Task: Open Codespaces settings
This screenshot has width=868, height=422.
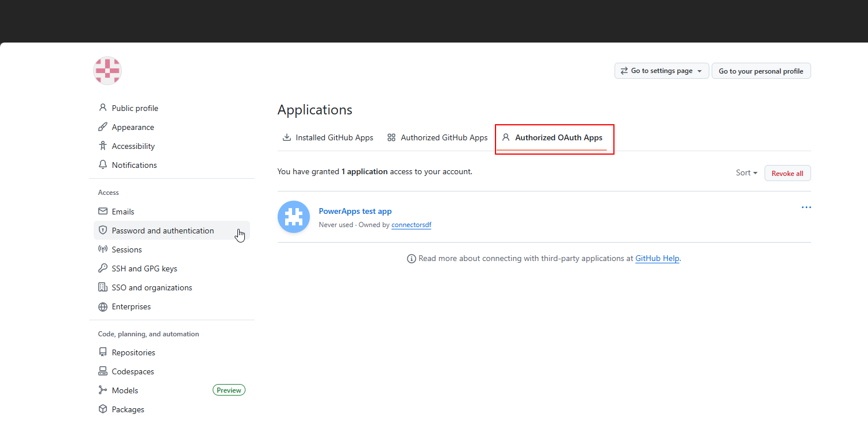Action: (x=172, y=371)
